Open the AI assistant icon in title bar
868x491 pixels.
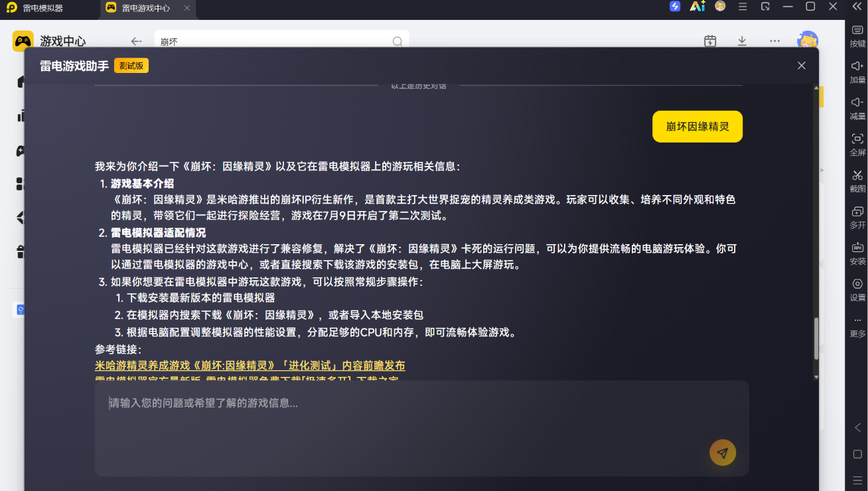(697, 7)
